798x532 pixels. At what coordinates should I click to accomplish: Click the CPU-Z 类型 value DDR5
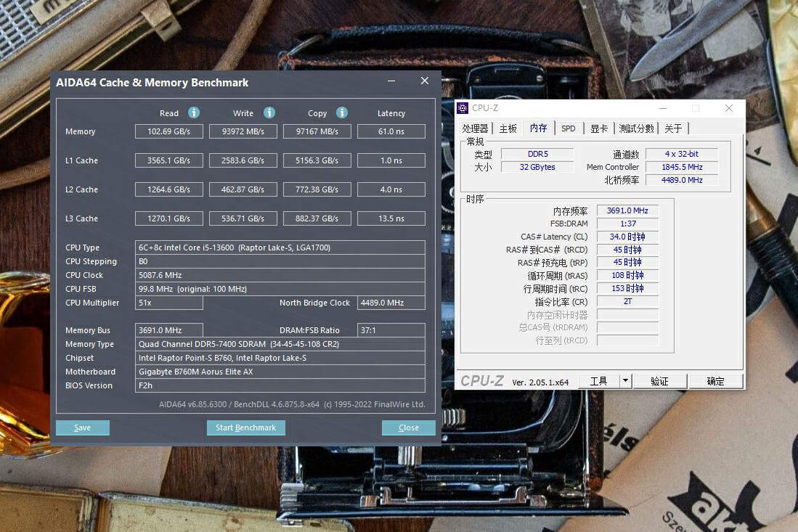point(537,154)
